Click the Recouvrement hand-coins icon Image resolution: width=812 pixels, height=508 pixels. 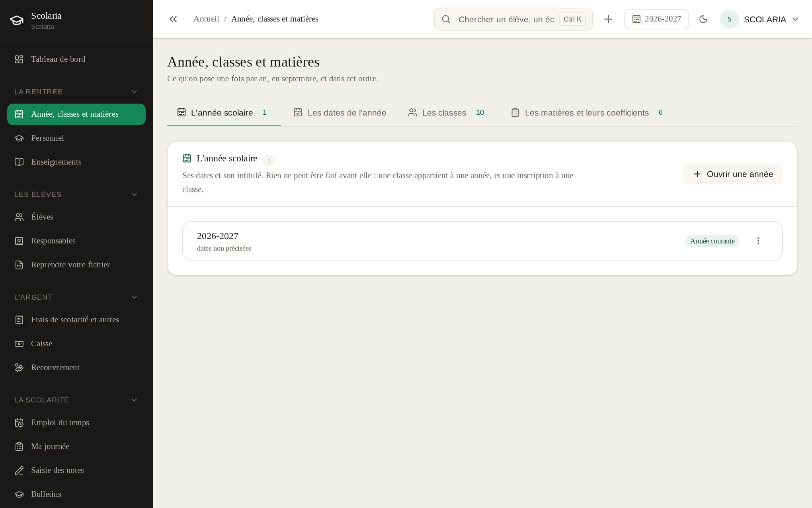tap(19, 368)
